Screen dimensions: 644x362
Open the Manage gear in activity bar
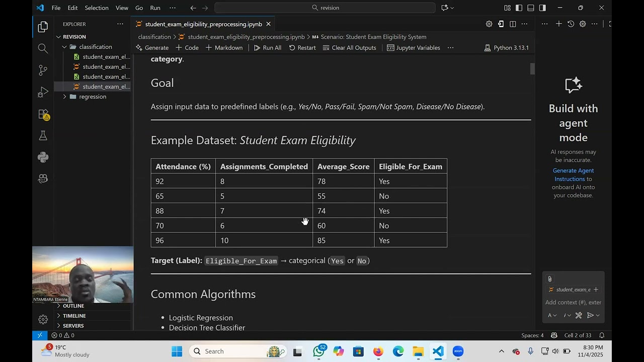(x=43, y=319)
